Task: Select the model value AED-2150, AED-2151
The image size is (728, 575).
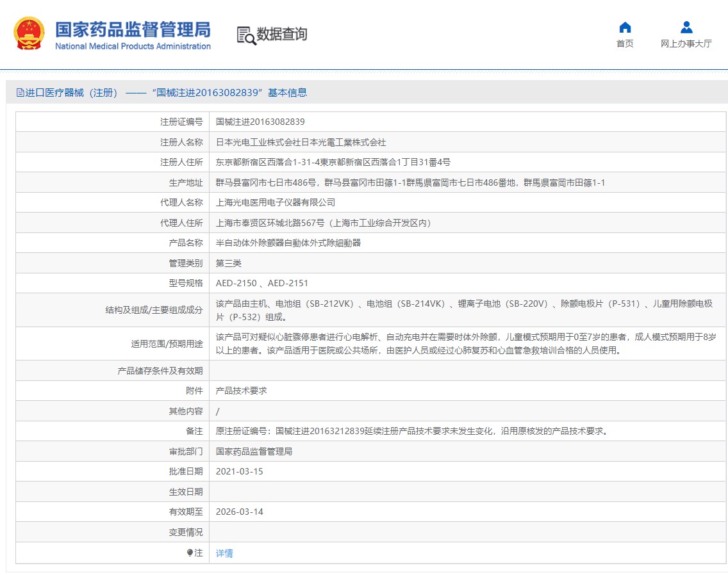Action: [x=262, y=283]
